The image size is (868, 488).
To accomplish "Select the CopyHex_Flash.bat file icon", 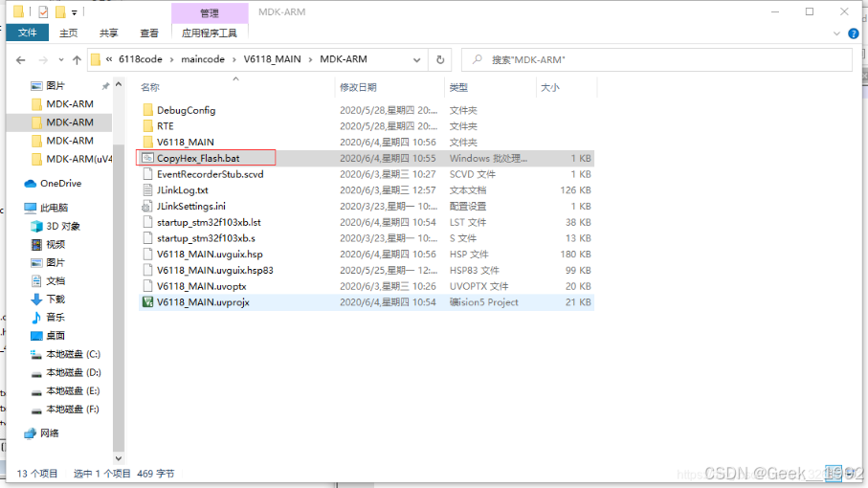I will click(147, 158).
